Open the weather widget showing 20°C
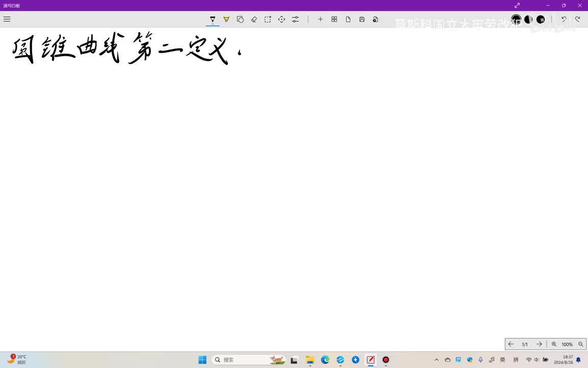Screen dimensions: 588x368 17,359
